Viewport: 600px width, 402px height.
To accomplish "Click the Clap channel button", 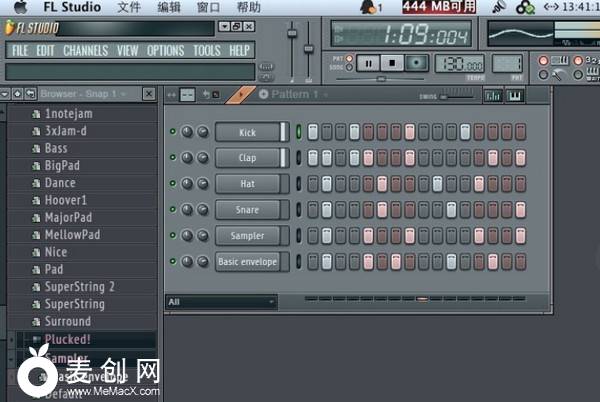I will pos(248,158).
